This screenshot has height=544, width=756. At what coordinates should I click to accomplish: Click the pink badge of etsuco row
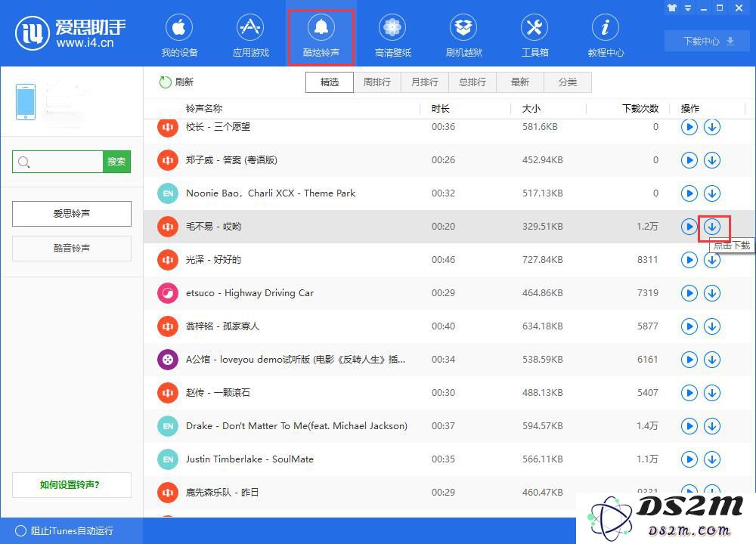(x=168, y=293)
